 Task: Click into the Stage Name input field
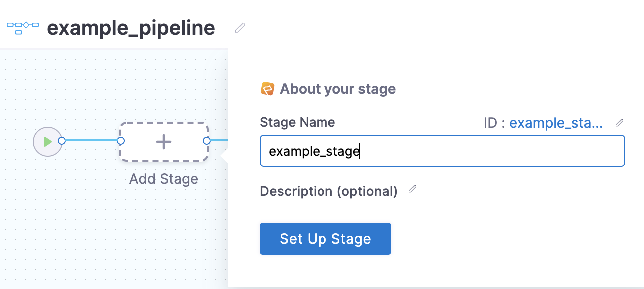pyautogui.click(x=442, y=151)
